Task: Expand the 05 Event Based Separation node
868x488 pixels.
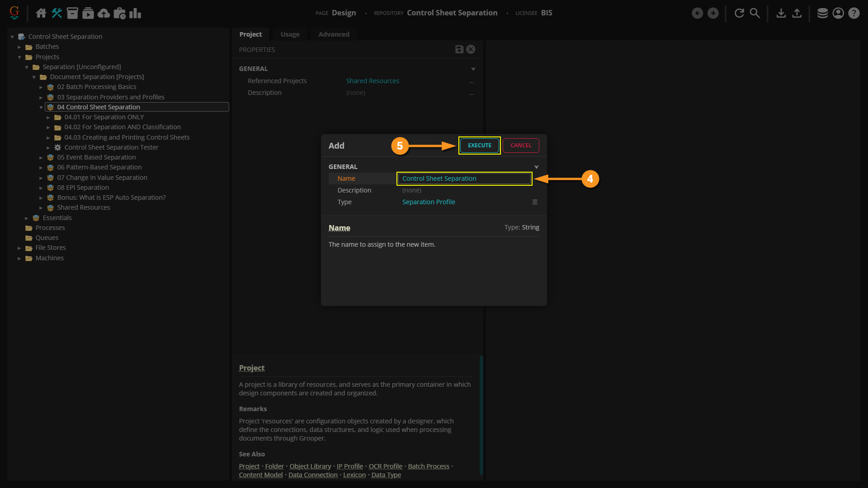Action: point(41,158)
